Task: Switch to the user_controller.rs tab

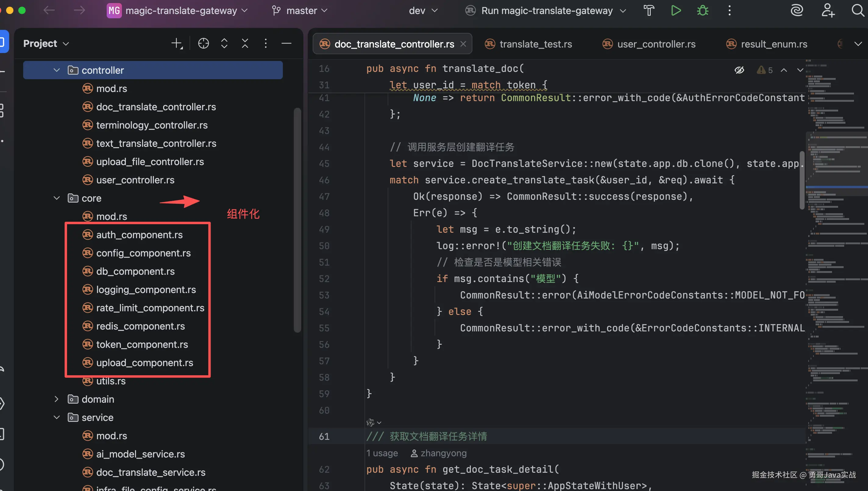Action: pos(649,44)
